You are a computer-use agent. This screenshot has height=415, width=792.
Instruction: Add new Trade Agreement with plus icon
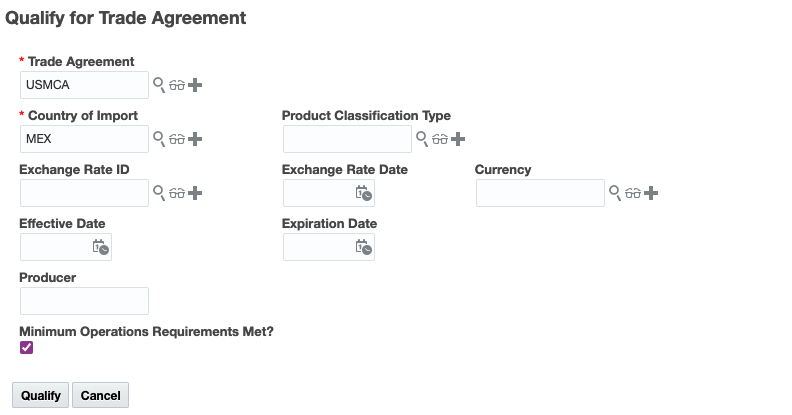pyautogui.click(x=195, y=85)
